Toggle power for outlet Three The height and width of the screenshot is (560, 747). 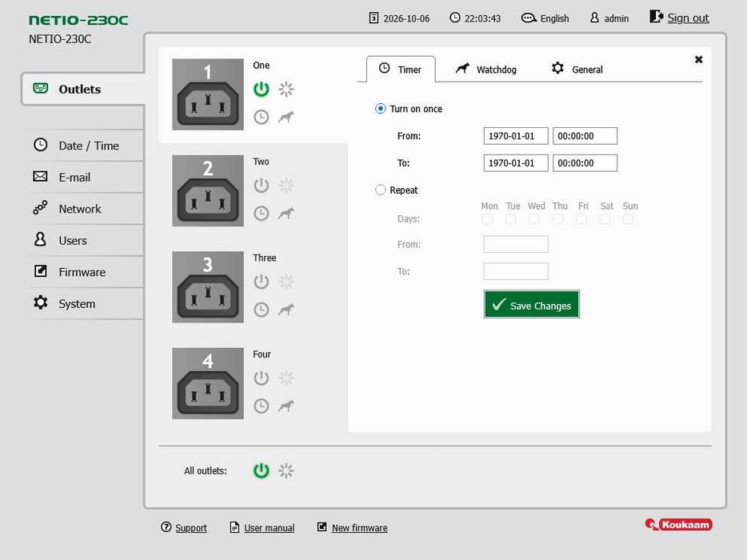pos(261,282)
